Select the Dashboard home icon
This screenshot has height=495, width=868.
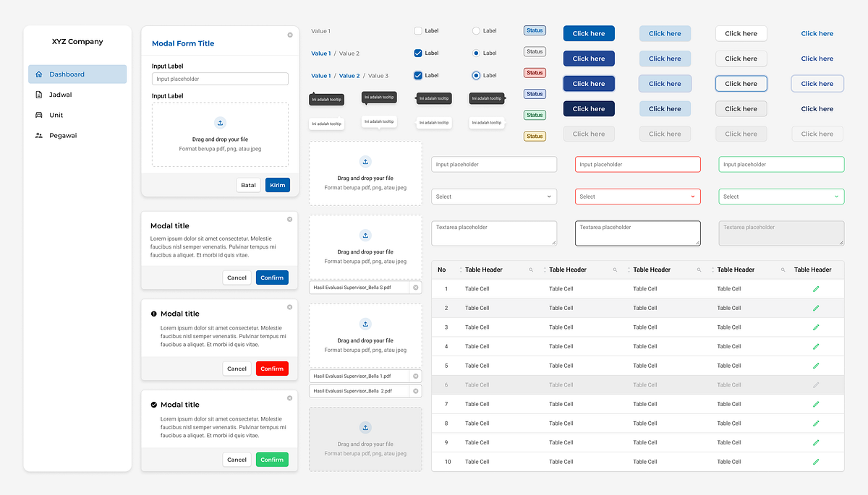coord(38,74)
